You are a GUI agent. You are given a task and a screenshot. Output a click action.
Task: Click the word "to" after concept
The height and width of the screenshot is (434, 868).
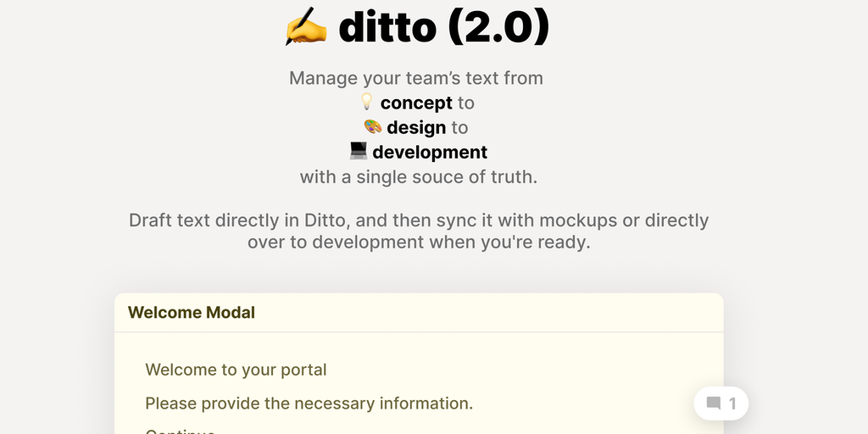[x=465, y=103]
